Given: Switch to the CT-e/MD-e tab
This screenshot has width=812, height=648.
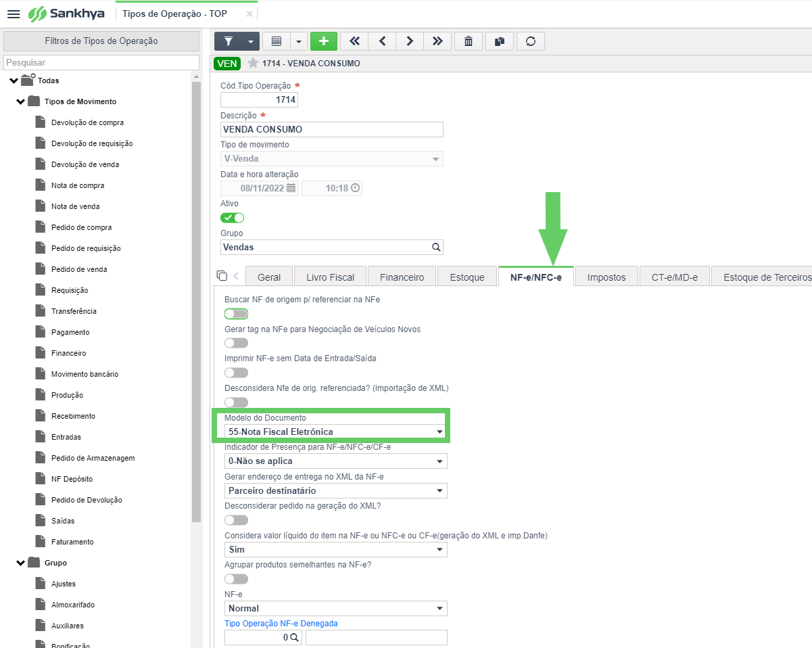Looking at the screenshot, I should pos(674,277).
